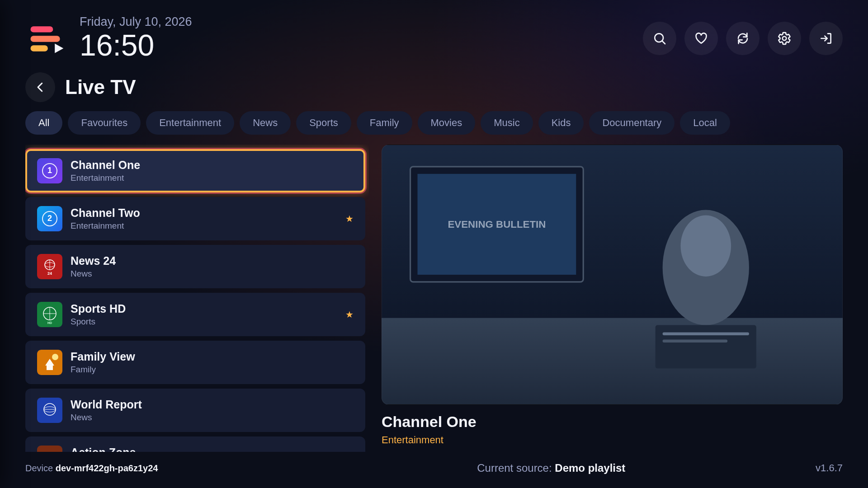
Task: Click Channel Two's blue logo icon
Action: pyautogui.click(x=50, y=219)
